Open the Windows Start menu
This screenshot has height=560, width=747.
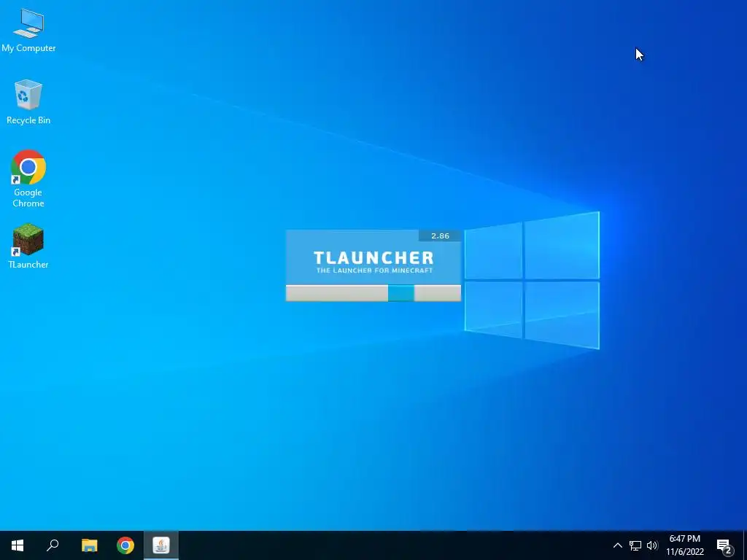18,545
